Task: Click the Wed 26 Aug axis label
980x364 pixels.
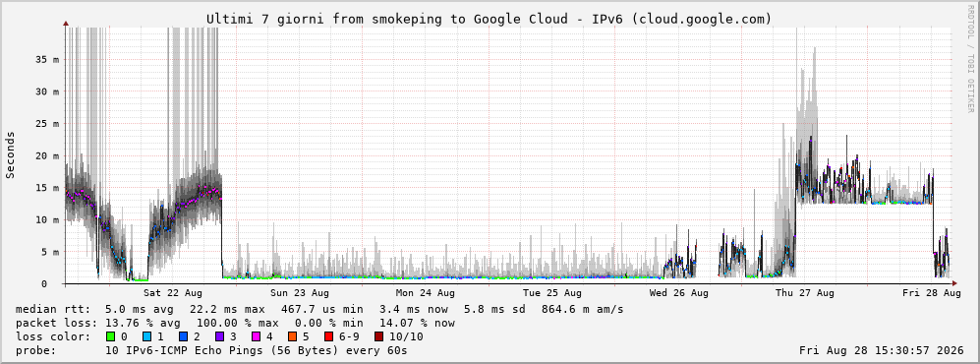Action: coord(679,293)
